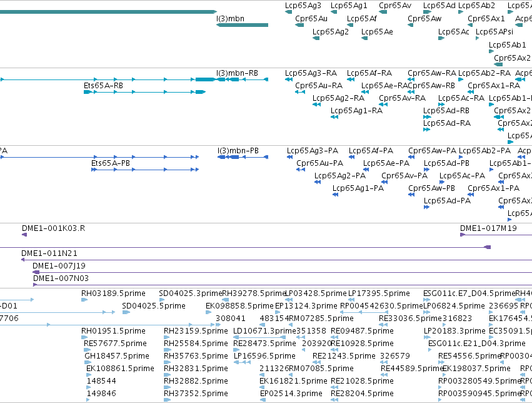
Task: Click the Lcp65Ag3 gene label
Action: [x=303, y=6]
